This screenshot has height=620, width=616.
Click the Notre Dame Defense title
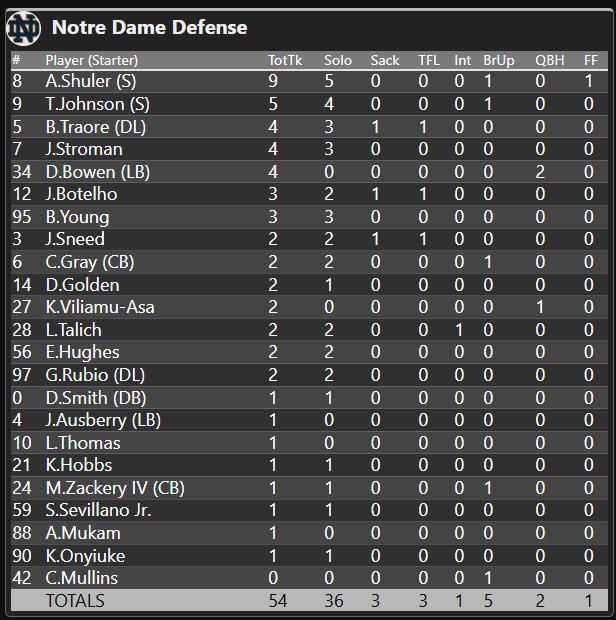149,27
